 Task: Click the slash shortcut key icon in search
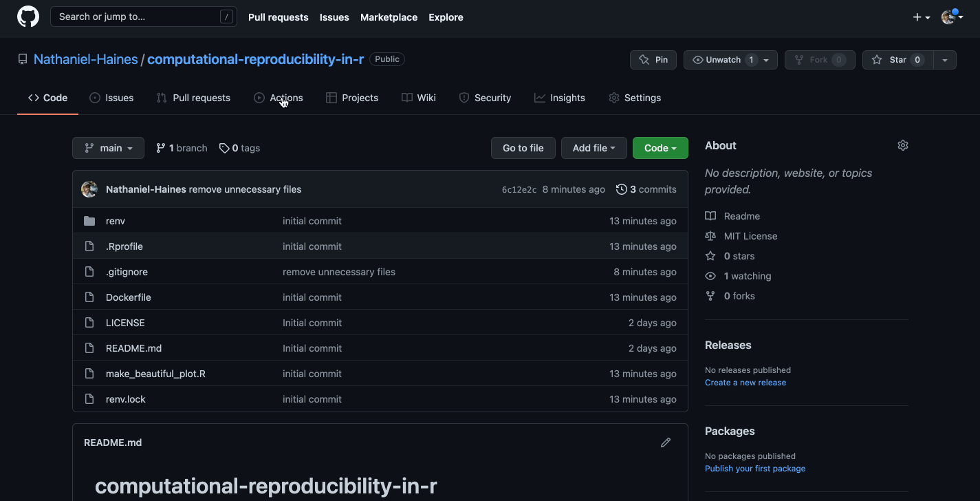click(226, 17)
